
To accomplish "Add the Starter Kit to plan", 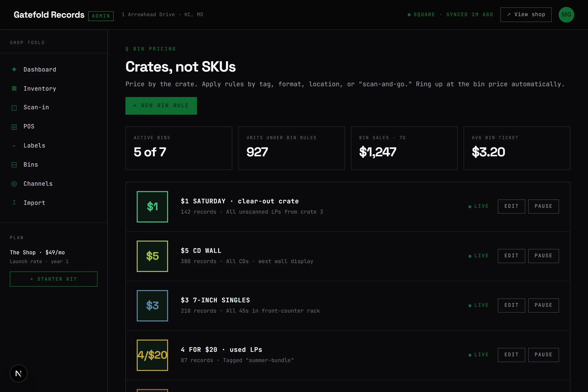I will pyautogui.click(x=53, y=279).
